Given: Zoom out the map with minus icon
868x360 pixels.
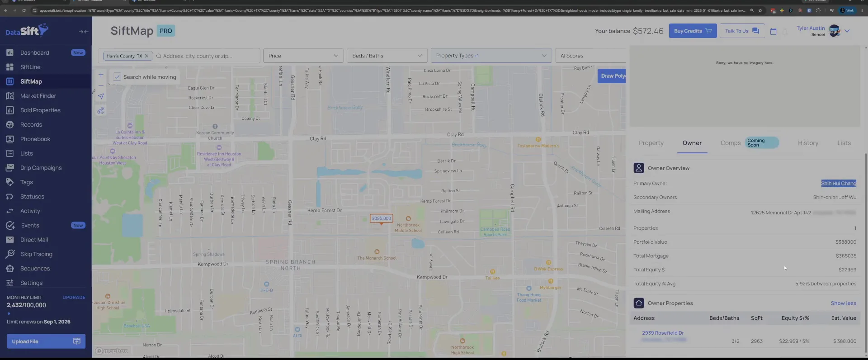Looking at the screenshot, I should pyautogui.click(x=101, y=85).
